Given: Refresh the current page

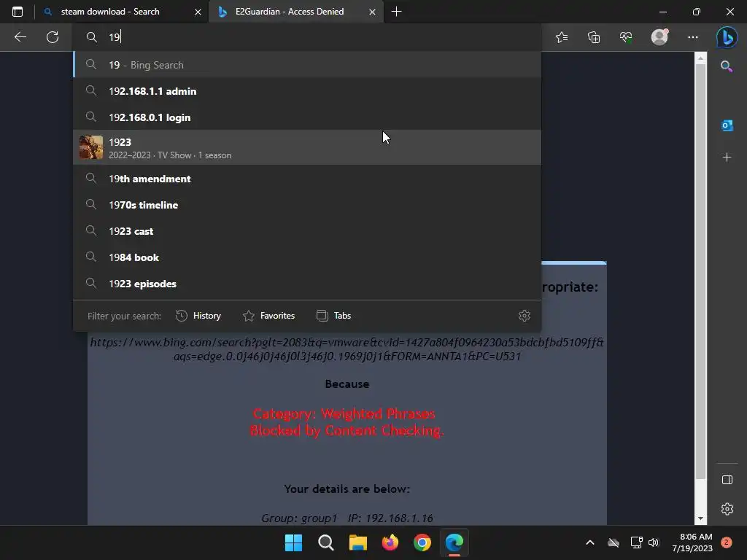Looking at the screenshot, I should [53, 37].
